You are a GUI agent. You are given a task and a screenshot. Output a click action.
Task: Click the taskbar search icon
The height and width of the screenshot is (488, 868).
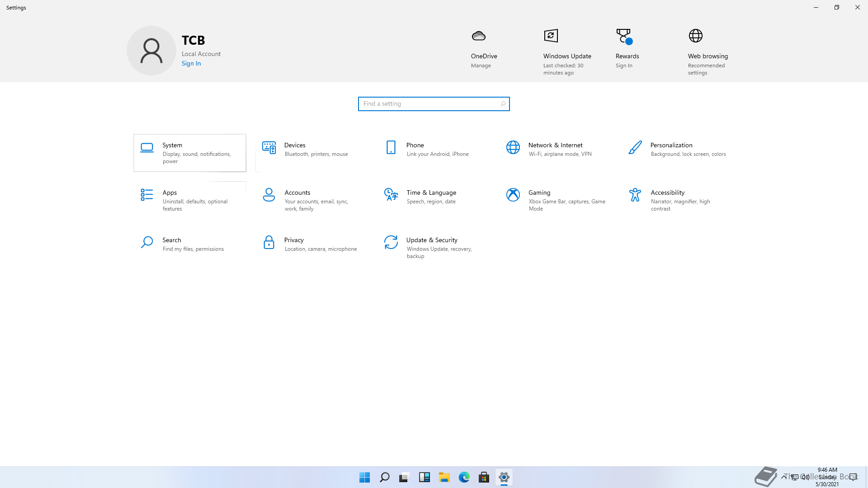click(x=384, y=477)
